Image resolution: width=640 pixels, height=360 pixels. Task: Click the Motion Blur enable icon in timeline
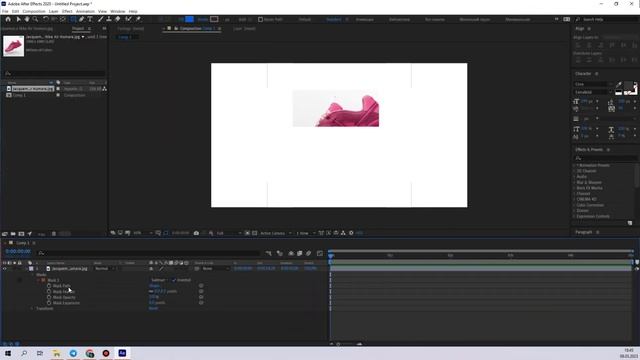[x=309, y=253]
